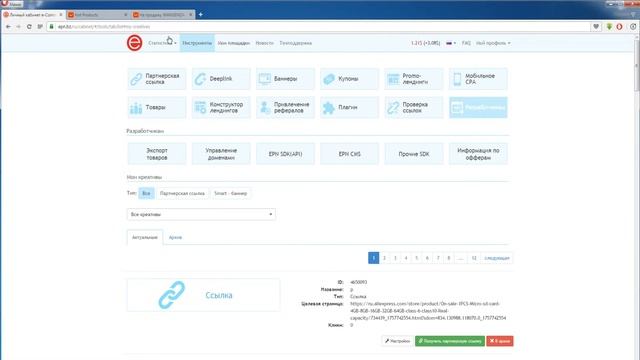Go to pagination page 5
Viewport: 640px width, 360px height.
click(416, 258)
